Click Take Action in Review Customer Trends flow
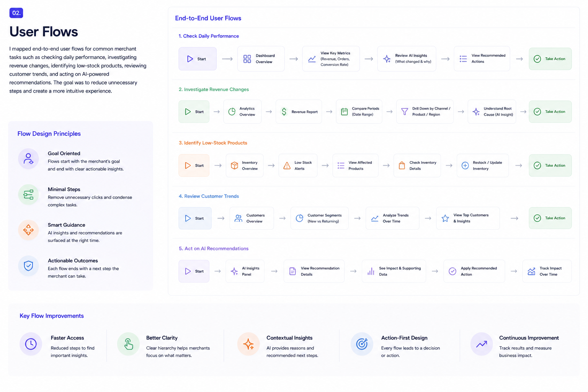The image size is (588, 392). (550, 218)
